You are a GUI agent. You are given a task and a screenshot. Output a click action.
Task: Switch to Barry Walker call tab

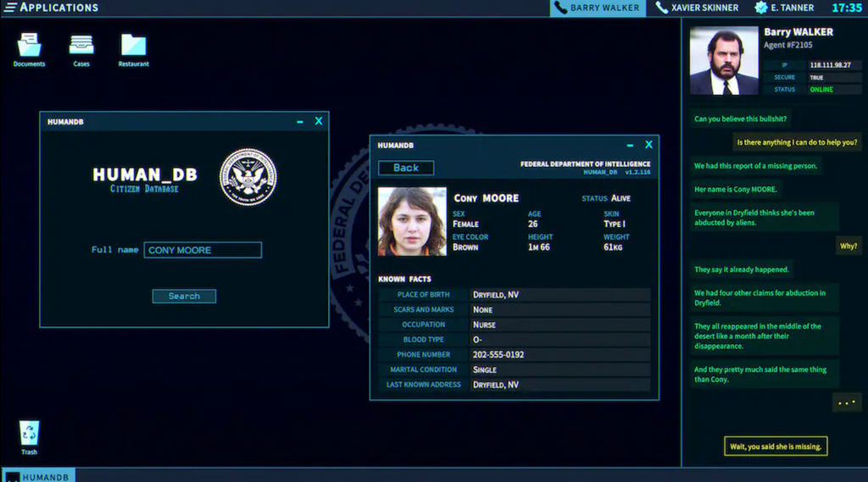tap(598, 8)
